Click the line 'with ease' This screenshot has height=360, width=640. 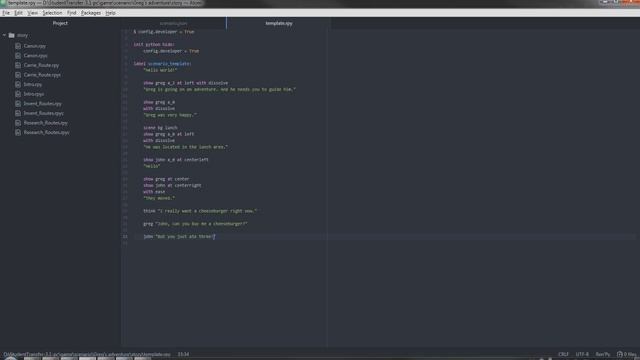click(x=154, y=192)
